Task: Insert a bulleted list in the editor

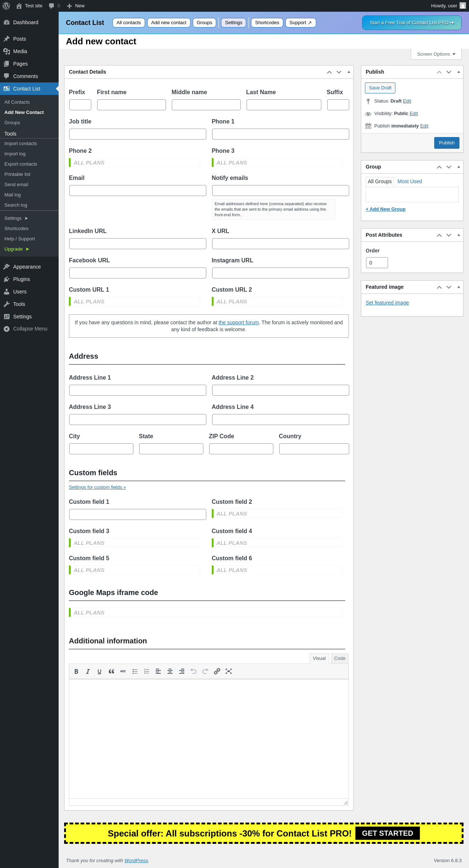Action: 135,671
